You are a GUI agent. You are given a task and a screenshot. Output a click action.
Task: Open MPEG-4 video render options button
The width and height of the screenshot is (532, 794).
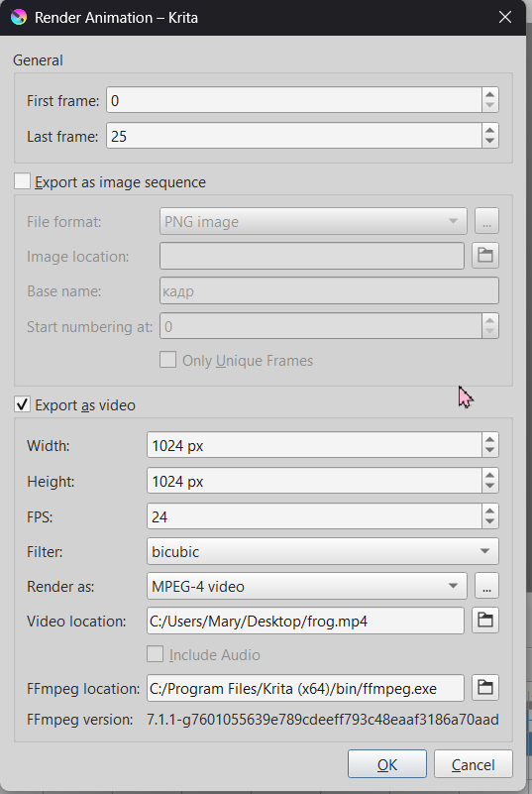point(486,586)
